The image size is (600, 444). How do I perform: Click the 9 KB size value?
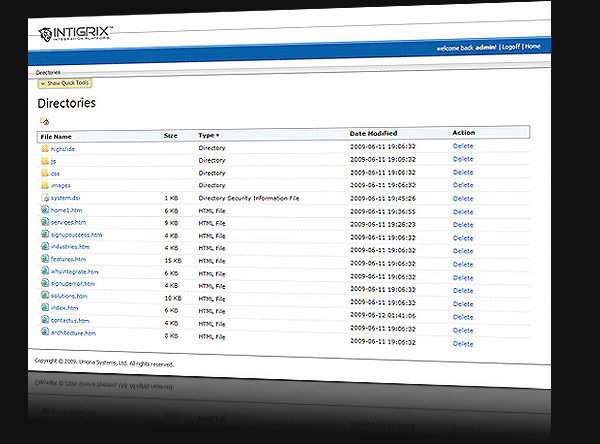[171, 223]
